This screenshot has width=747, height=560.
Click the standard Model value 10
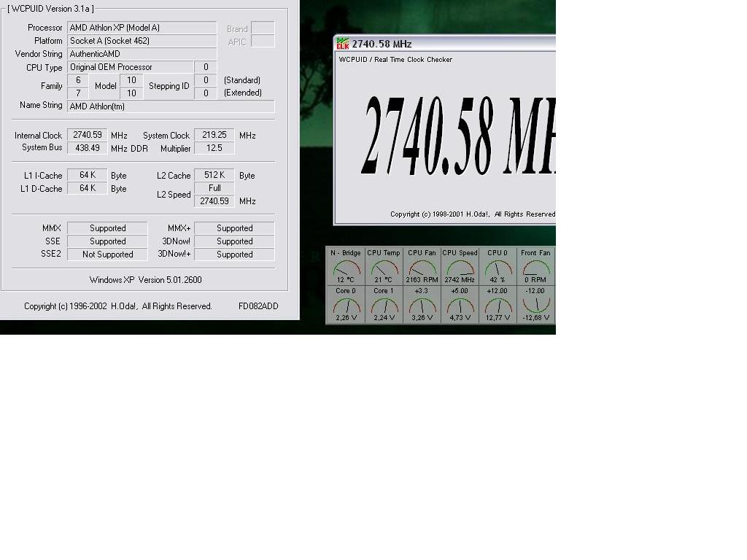(x=131, y=80)
